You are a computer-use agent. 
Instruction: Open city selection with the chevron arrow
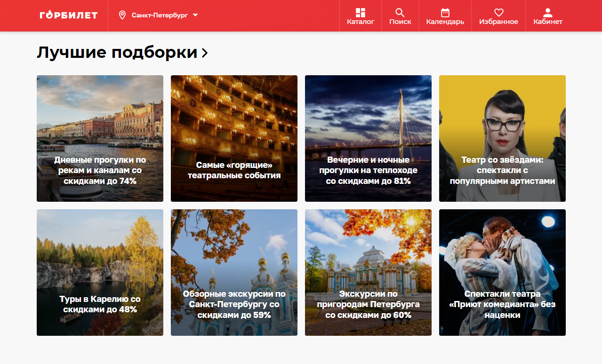(x=195, y=15)
